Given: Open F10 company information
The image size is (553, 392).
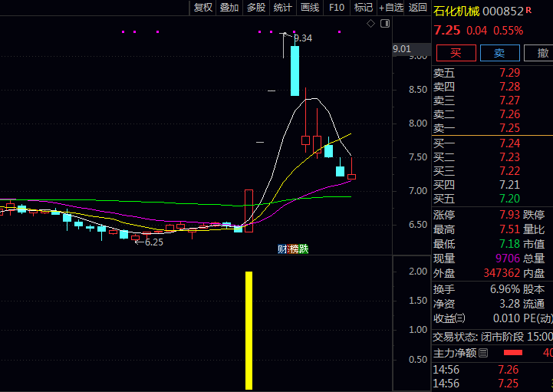Looking at the screenshot, I should click(337, 8).
